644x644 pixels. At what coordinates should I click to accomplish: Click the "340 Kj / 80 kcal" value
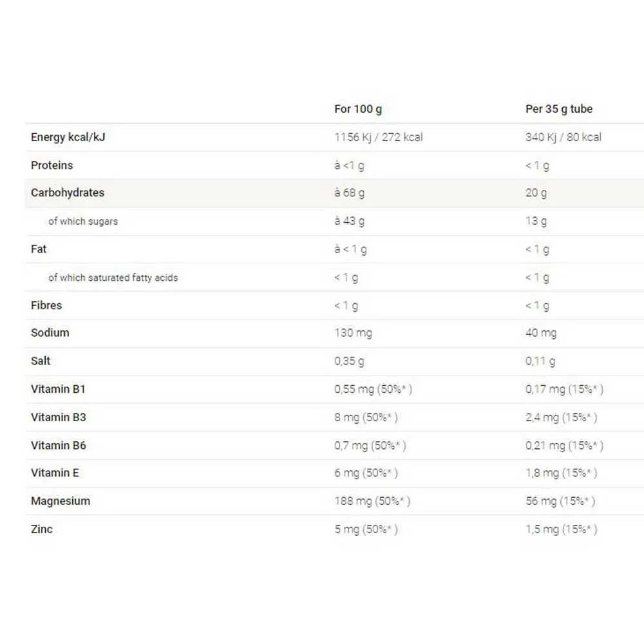(563, 137)
